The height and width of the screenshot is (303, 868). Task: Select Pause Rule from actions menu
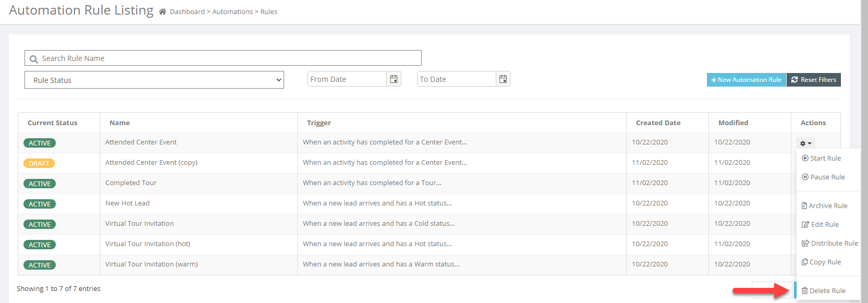pyautogui.click(x=823, y=177)
